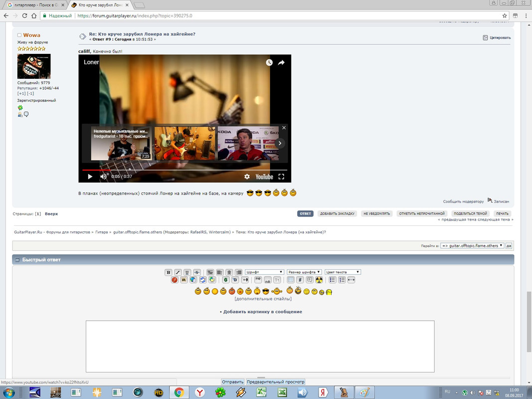Click the ПЕЧАТЬ print button

point(502,214)
